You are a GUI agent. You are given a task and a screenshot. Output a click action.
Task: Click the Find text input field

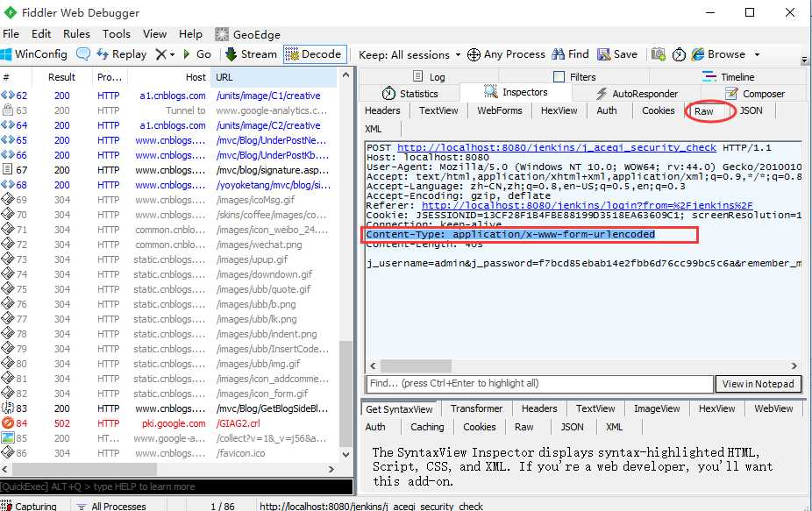(540, 384)
